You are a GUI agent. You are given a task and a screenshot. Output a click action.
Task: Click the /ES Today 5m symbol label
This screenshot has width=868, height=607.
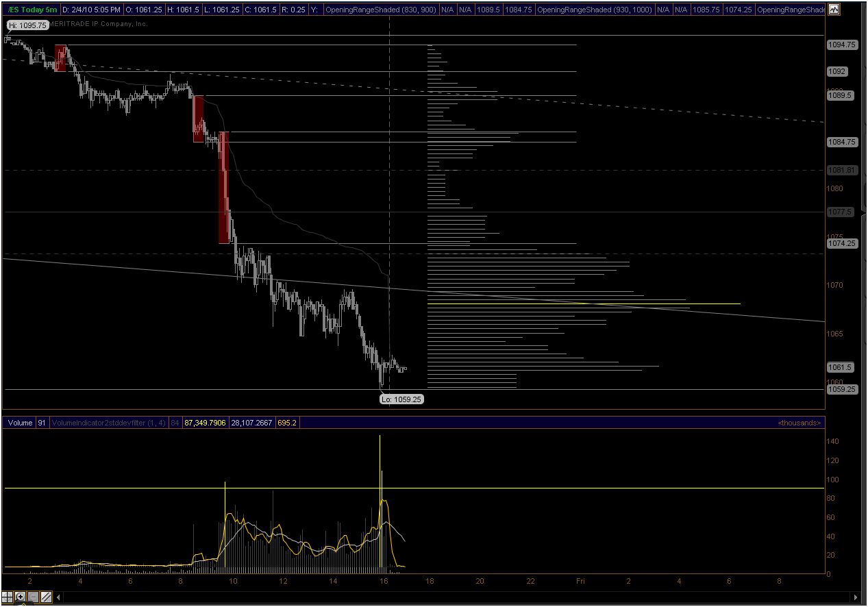[31, 10]
